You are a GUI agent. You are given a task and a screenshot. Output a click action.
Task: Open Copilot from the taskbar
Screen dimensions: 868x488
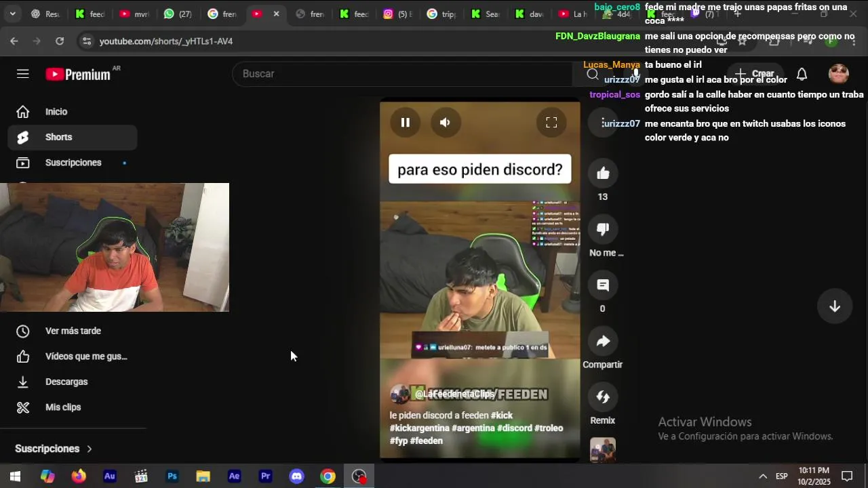click(x=47, y=476)
